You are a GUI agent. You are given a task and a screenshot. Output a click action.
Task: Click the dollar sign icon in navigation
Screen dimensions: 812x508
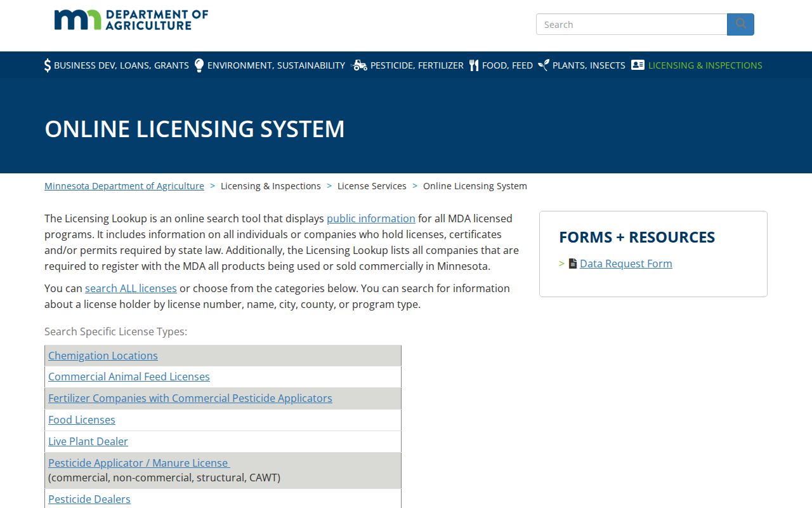[48, 65]
